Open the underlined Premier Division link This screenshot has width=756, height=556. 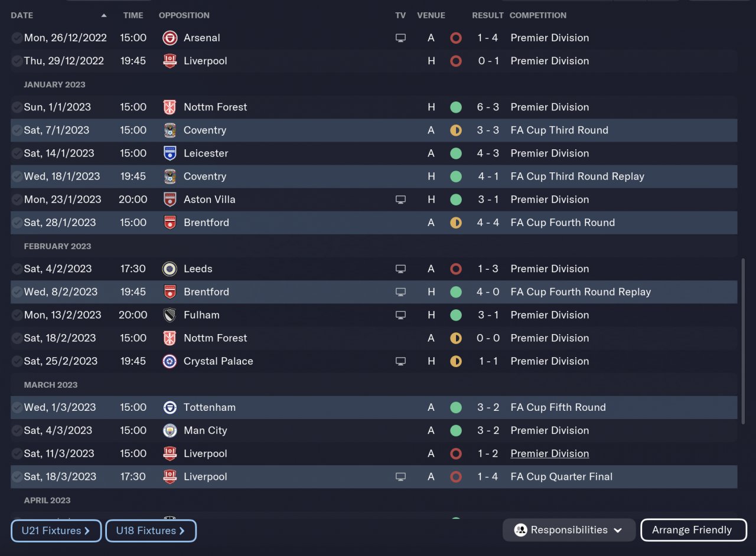click(549, 453)
